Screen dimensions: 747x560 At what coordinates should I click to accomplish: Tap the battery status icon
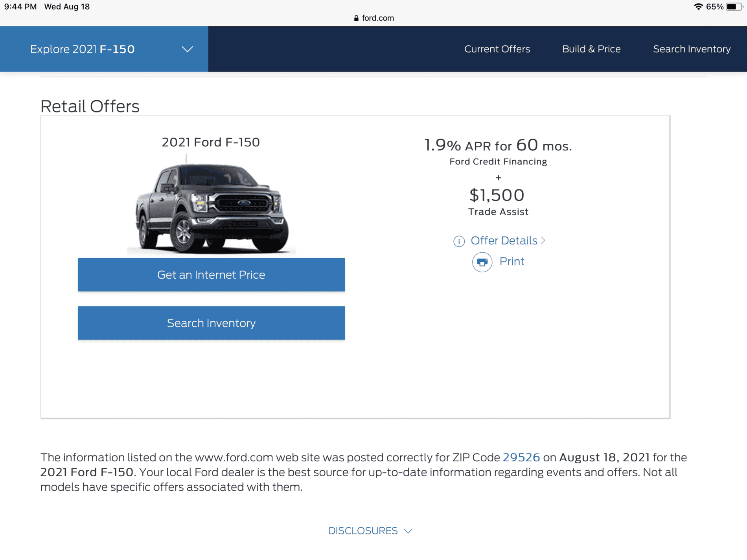[734, 7]
